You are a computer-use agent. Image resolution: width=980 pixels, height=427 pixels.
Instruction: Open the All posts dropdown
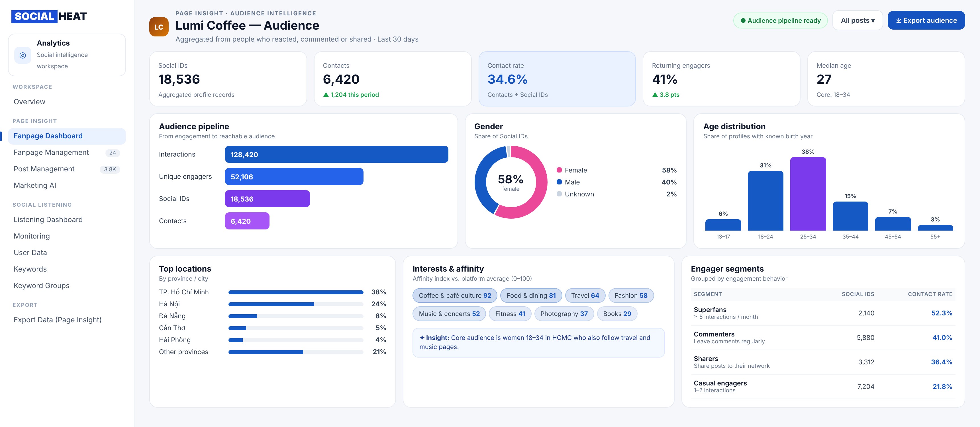point(857,20)
